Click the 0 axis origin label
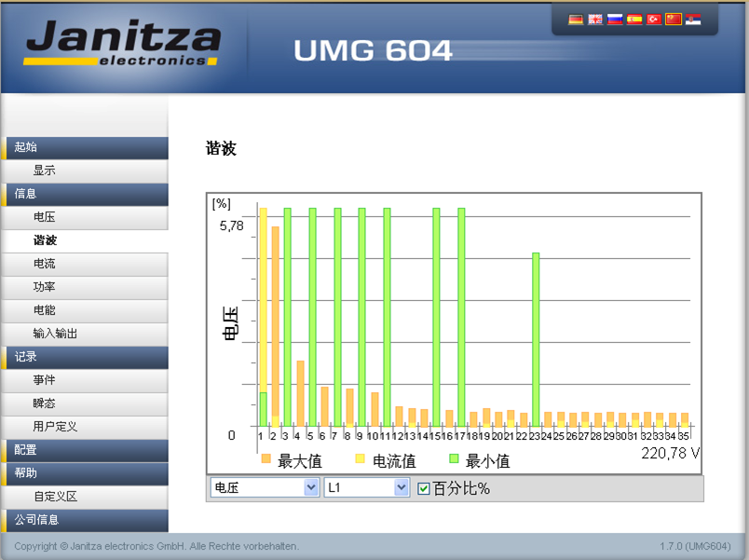 (x=232, y=435)
